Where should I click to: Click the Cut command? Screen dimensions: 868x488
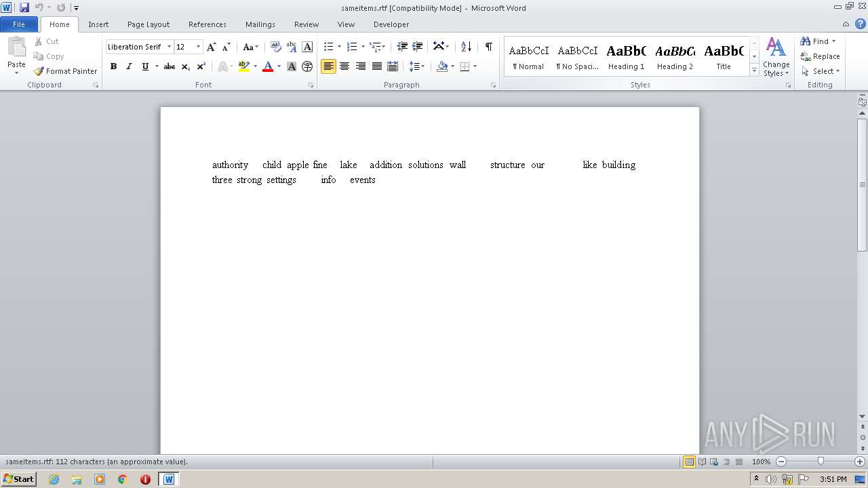click(46, 41)
